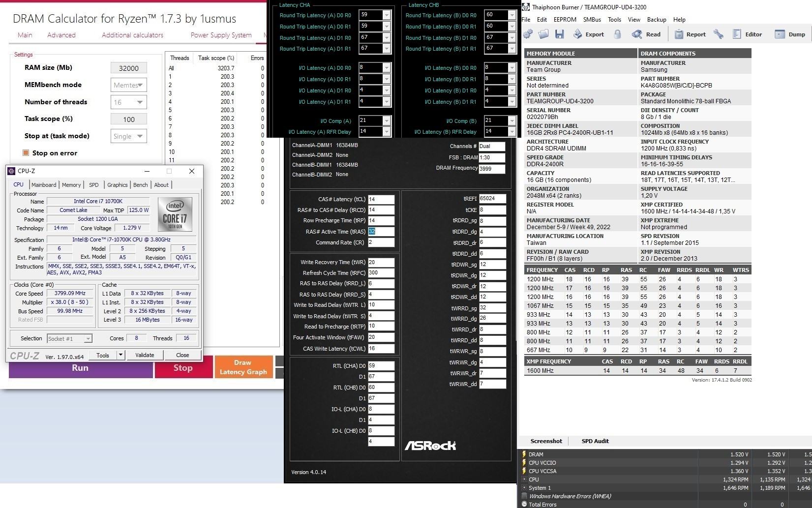Click the Refresh Cycle Time (tRFC) field
The height and width of the screenshot is (508, 812).
point(381,273)
